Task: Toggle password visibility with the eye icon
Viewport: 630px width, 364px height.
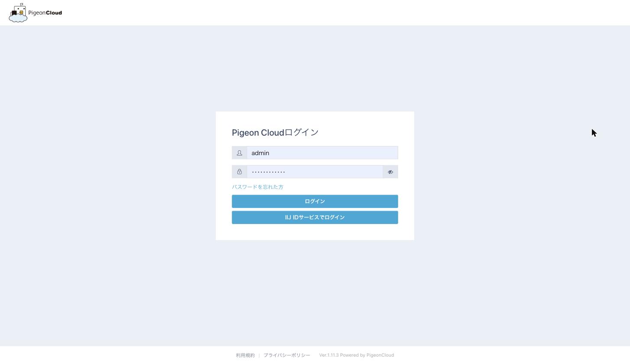Action: click(x=390, y=172)
